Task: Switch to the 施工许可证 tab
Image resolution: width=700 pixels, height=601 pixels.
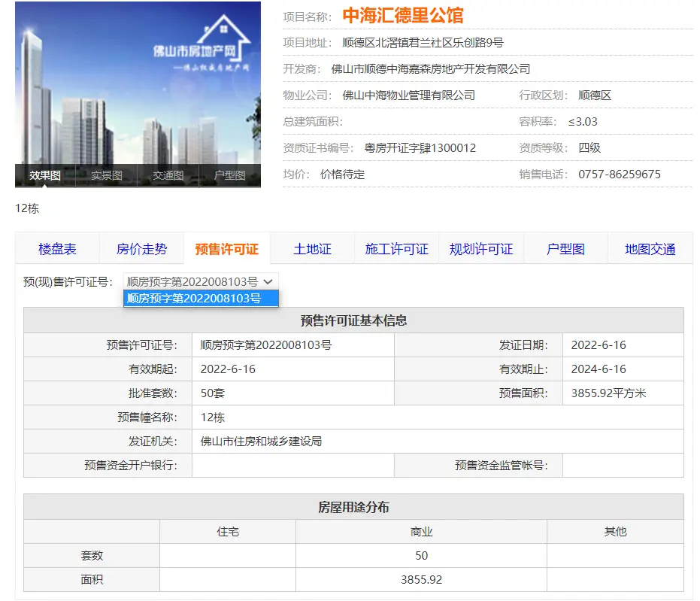Action: tap(396, 249)
